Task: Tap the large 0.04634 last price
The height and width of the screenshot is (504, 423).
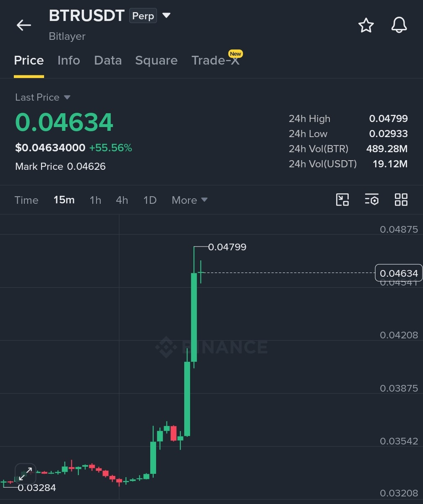Action: 64,122
